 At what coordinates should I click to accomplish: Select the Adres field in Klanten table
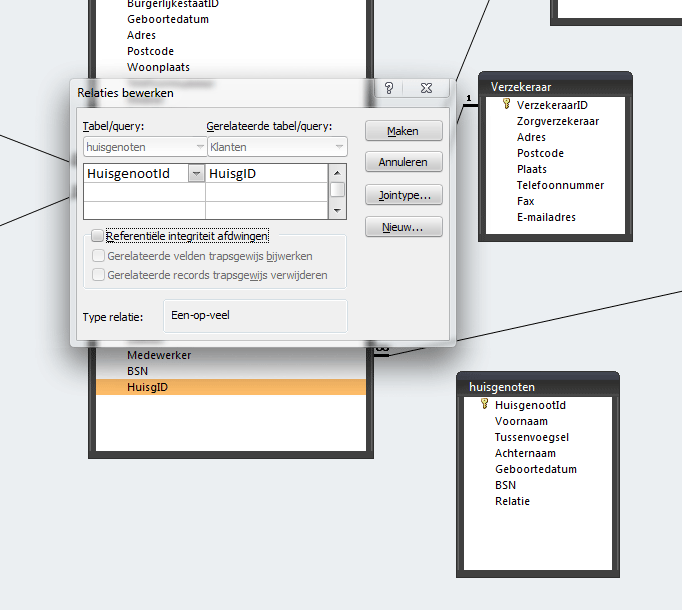(141, 35)
